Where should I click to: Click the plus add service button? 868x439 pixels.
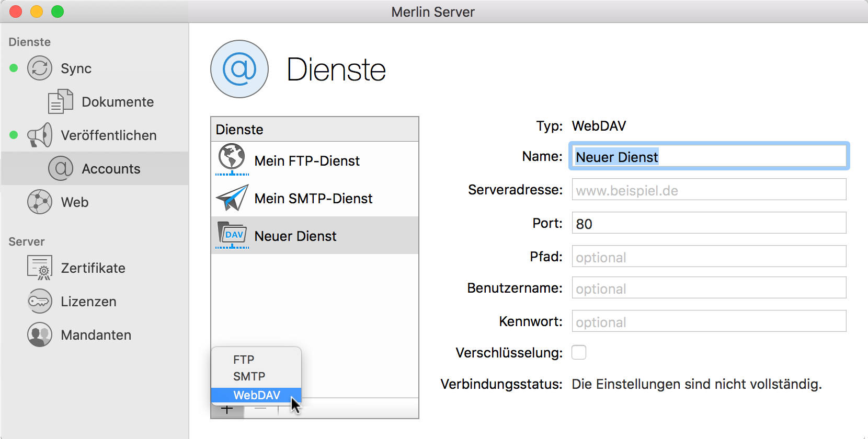click(x=227, y=409)
